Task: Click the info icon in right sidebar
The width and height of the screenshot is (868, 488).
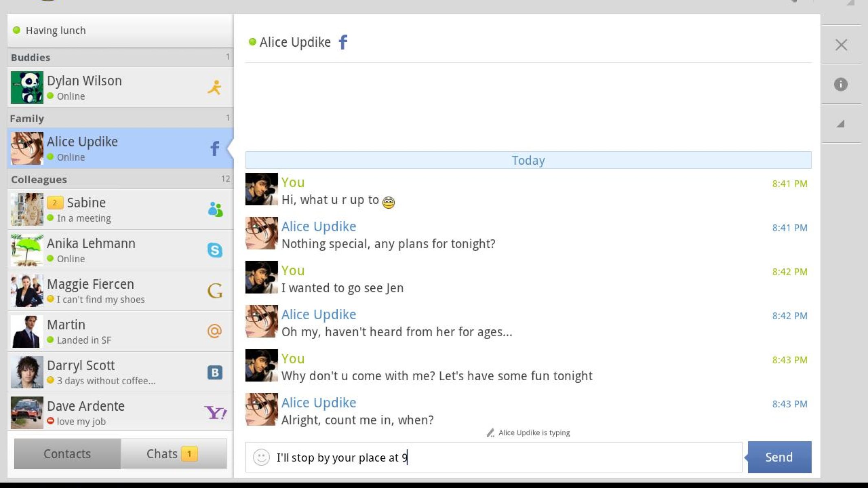Action: click(x=841, y=84)
